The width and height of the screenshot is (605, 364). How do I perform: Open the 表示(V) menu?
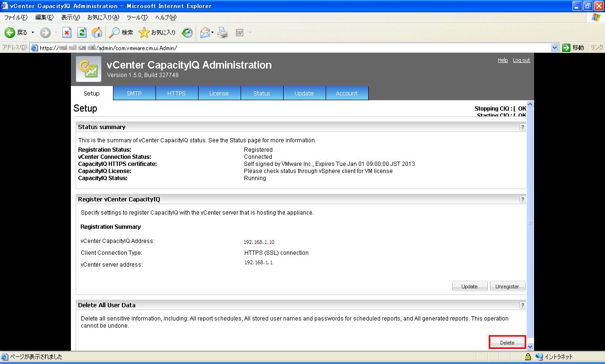coord(70,17)
